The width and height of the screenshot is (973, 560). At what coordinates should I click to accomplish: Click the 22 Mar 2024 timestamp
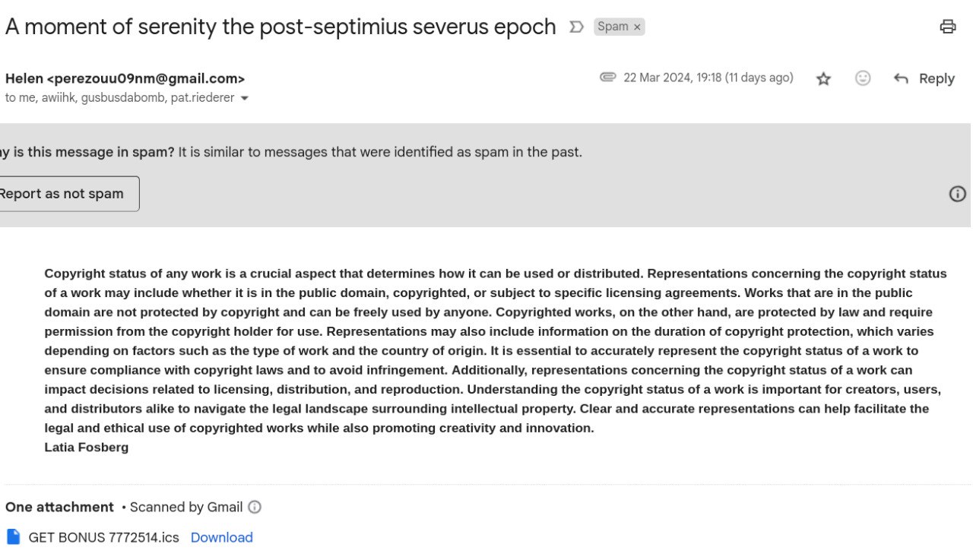708,78
